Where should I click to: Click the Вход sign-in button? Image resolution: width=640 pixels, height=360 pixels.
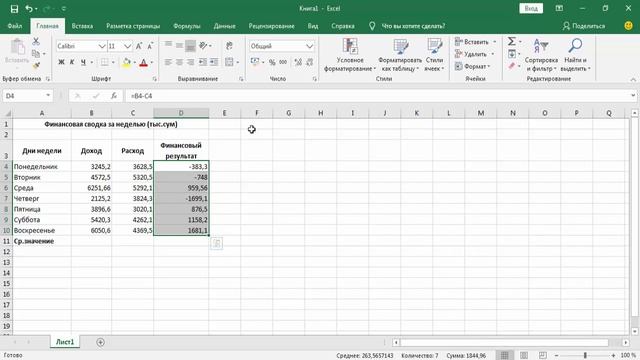(531, 9)
